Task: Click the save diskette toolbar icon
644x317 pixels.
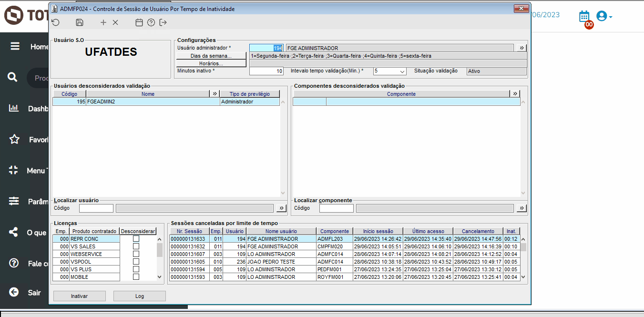Action: (x=80, y=22)
